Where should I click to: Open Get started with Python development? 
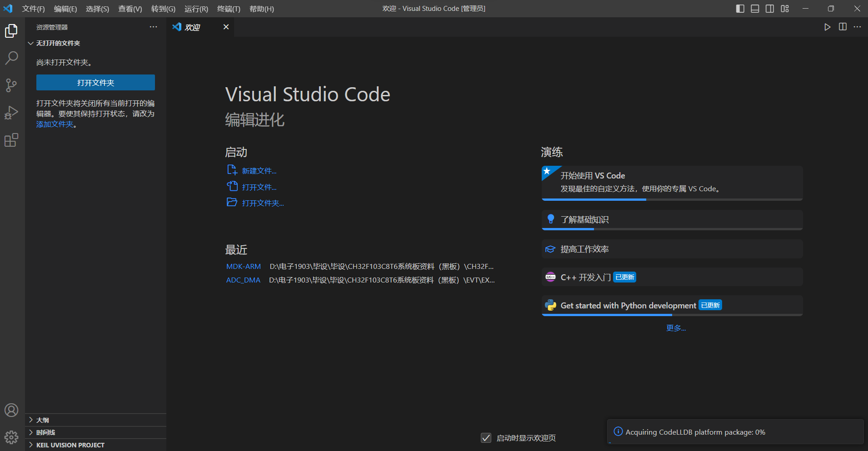[672, 306]
